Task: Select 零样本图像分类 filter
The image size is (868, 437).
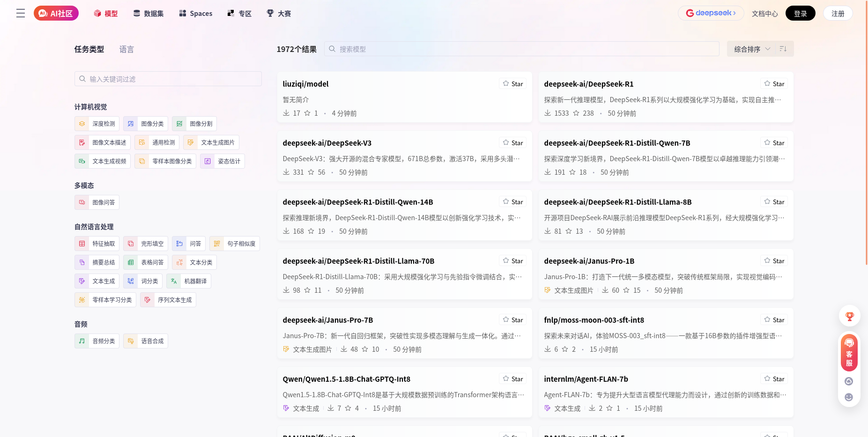Action: click(165, 161)
